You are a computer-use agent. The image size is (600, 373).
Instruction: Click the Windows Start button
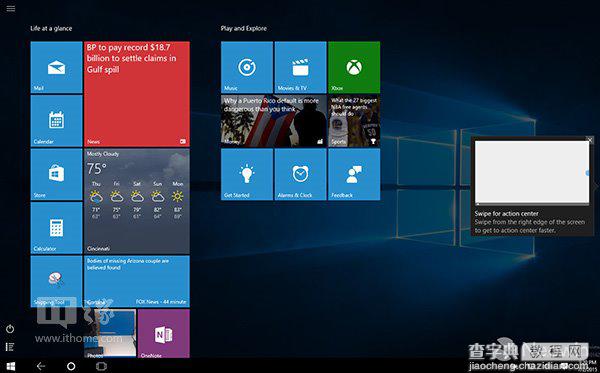tap(11, 366)
